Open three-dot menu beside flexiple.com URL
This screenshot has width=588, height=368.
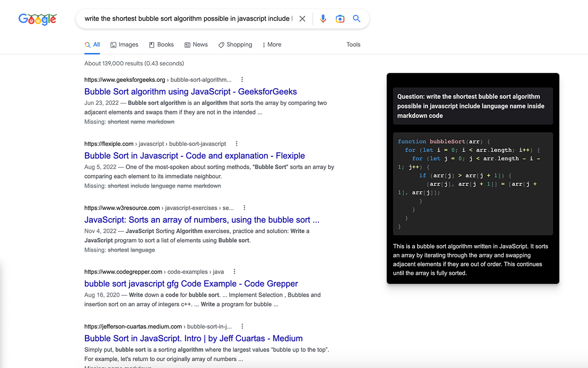pos(237,144)
